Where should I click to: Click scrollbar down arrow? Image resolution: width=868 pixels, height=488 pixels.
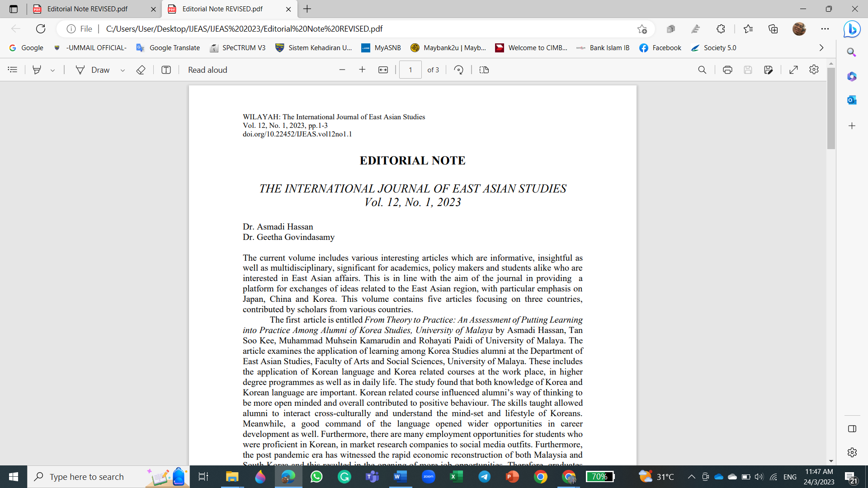point(831,461)
